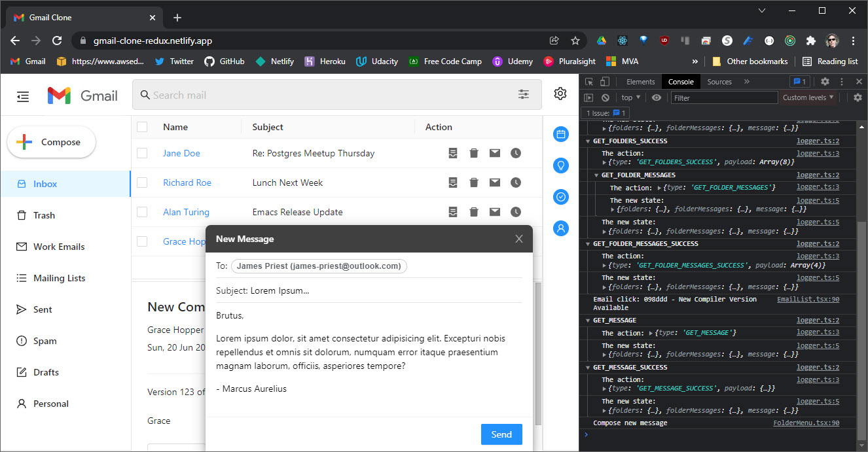Open the contacts person icon
868x452 pixels.
tap(560, 228)
